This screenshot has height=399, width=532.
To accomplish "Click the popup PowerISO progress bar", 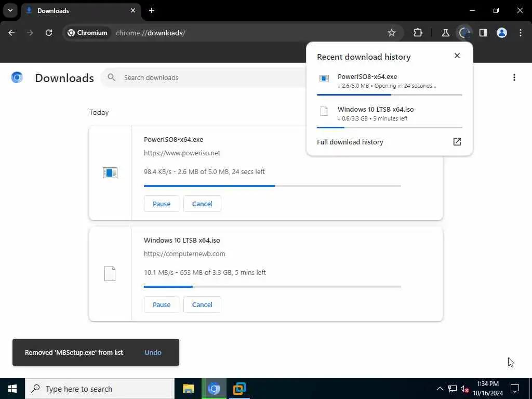I will tap(390, 95).
